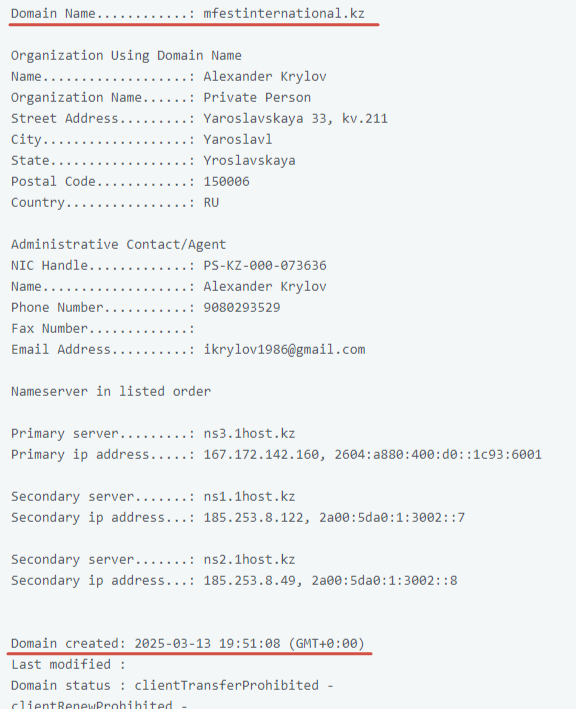
Task: Click the Nameserver in listed order heading
Action: click(x=111, y=392)
